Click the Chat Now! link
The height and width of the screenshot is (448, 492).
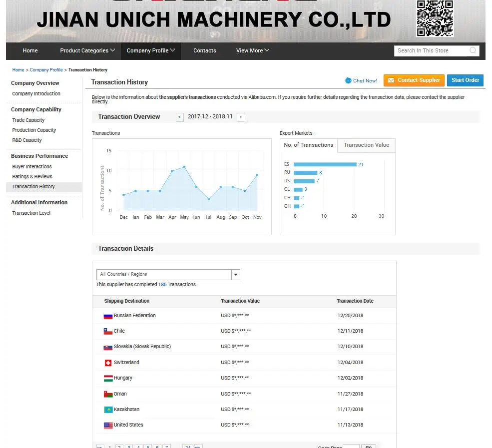(x=365, y=80)
